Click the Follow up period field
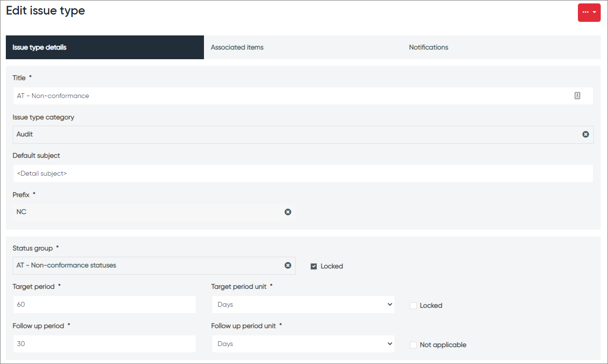Viewport: 608px width, 364px height. point(104,344)
